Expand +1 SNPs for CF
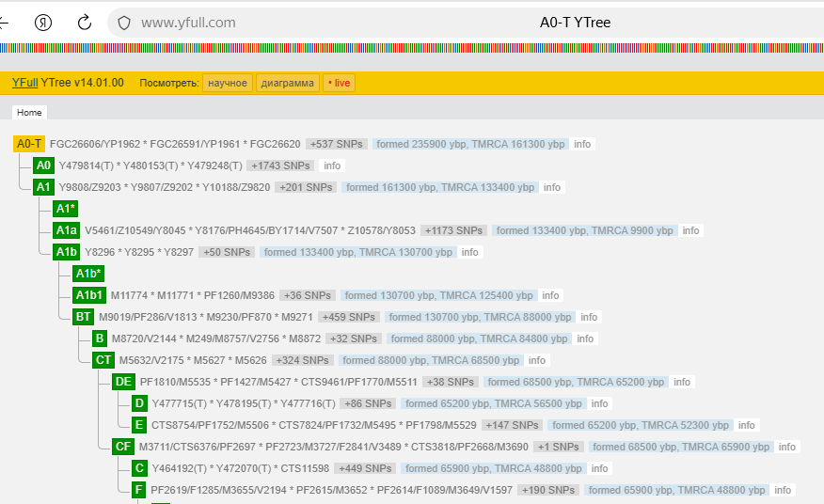 coord(558,447)
